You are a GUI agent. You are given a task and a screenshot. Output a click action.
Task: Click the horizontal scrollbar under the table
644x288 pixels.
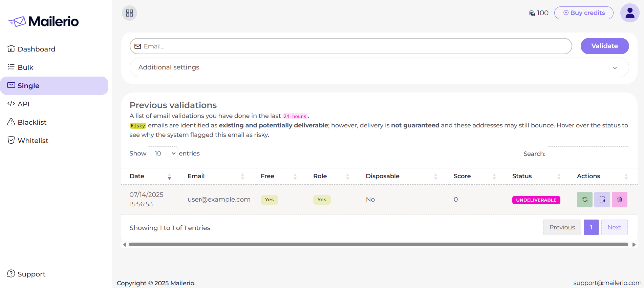click(x=378, y=244)
